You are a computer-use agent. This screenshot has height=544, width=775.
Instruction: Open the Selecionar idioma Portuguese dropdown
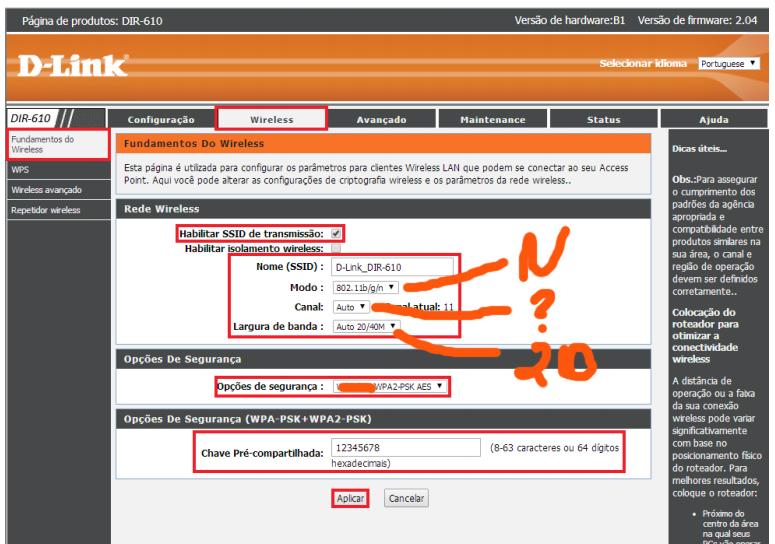pyautogui.click(x=729, y=64)
